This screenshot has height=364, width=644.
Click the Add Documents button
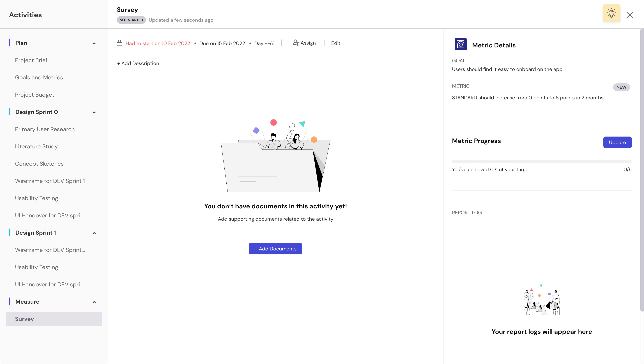(275, 249)
